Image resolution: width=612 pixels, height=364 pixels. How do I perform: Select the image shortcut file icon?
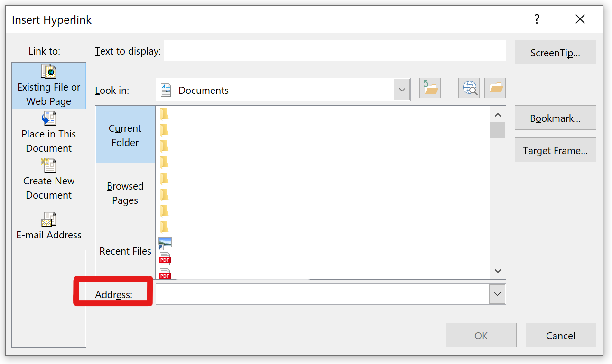(x=165, y=244)
